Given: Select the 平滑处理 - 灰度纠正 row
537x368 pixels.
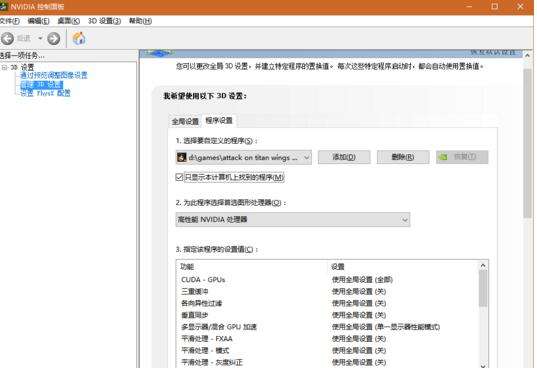Looking at the screenshot, I should pos(327,362).
